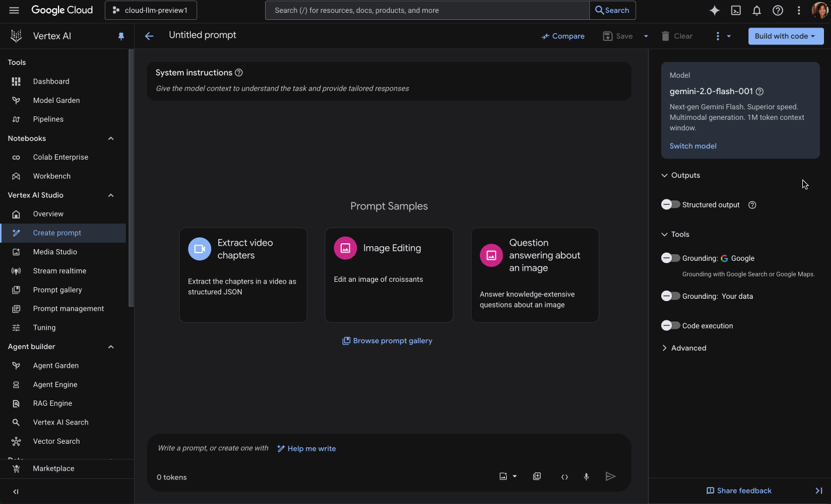Screen dimensions: 831x504
Task: Click the Vertex AI logo icon
Action: (16, 36)
